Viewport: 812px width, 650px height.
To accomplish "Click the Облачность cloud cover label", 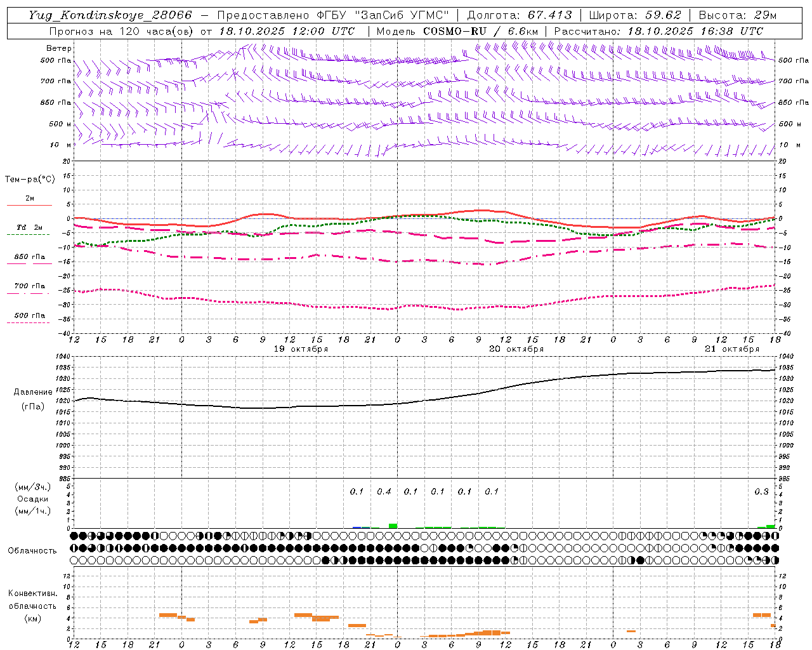I will click(x=32, y=550).
